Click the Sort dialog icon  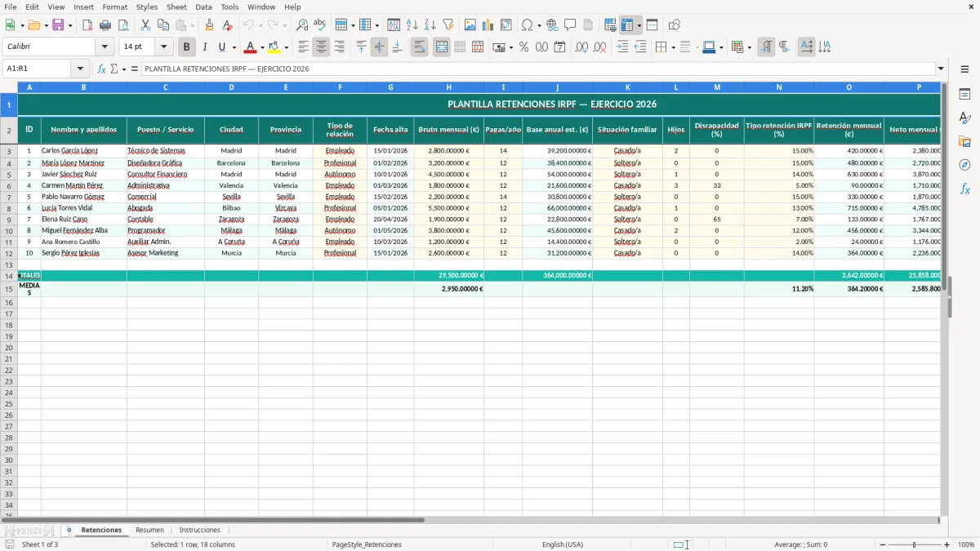coord(394,25)
